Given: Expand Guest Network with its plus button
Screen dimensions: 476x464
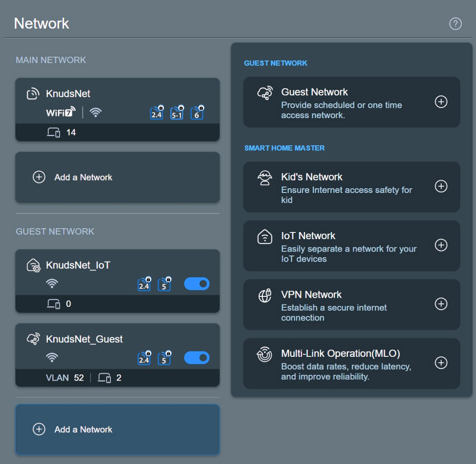Looking at the screenshot, I should coord(441,102).
